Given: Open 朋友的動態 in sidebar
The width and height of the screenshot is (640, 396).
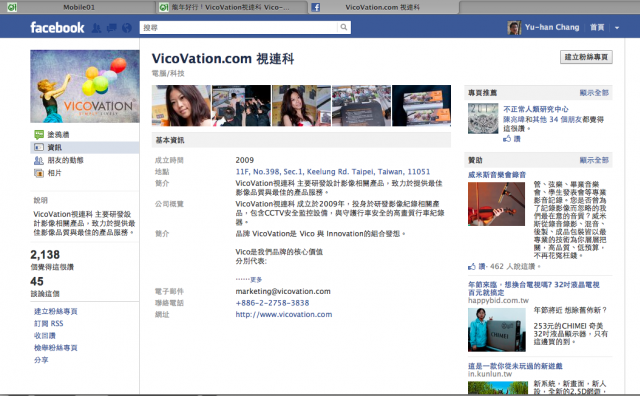Looking at the screenshot, I should (65, 160).
